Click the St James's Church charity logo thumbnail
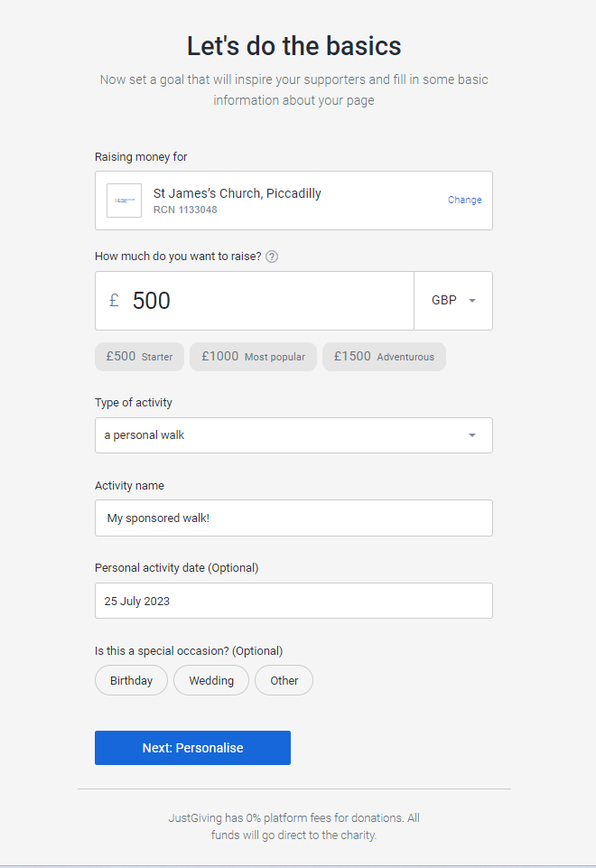 [x=124, y=201]
